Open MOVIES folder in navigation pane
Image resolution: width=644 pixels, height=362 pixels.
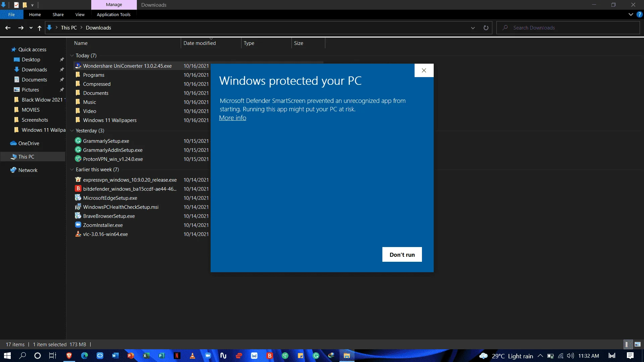(x=31, y=110)
